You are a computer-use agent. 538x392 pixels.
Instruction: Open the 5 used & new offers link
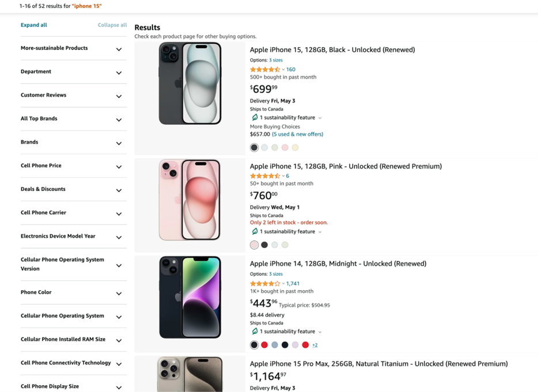297,134
